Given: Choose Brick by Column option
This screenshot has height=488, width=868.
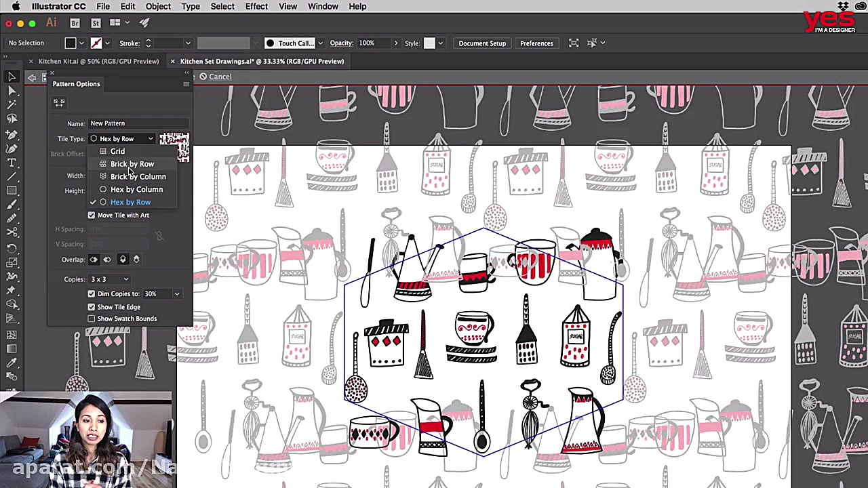Looking at the screenshot, I should [x=138, y=177].
